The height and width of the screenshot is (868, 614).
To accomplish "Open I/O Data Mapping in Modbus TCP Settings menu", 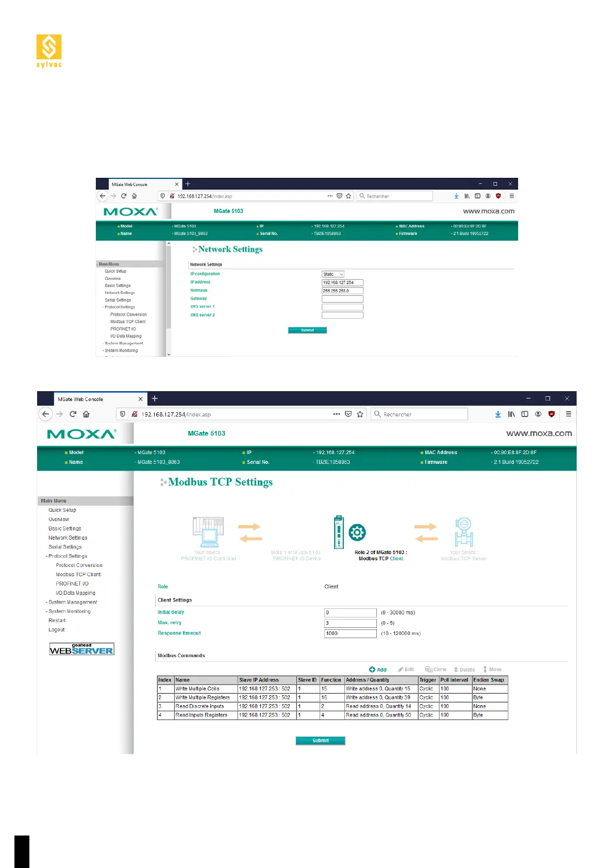I will pyautogui.click(x=76, y=593).
